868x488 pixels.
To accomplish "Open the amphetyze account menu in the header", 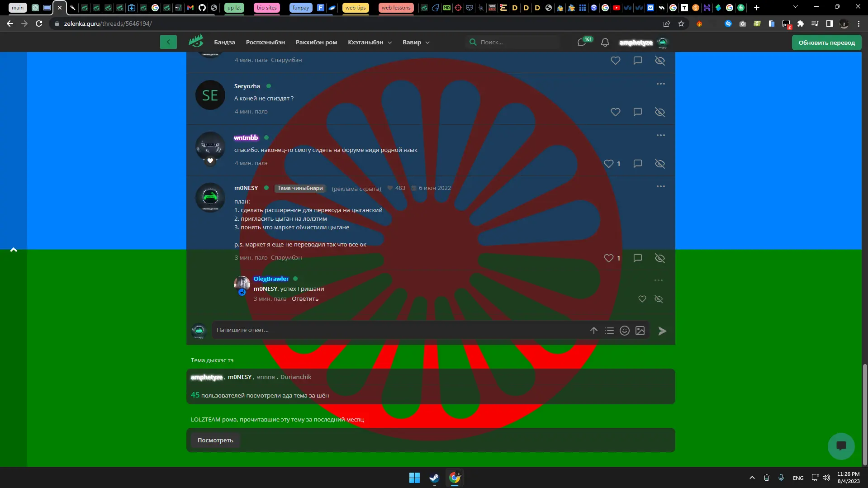I will pos(643,42).
